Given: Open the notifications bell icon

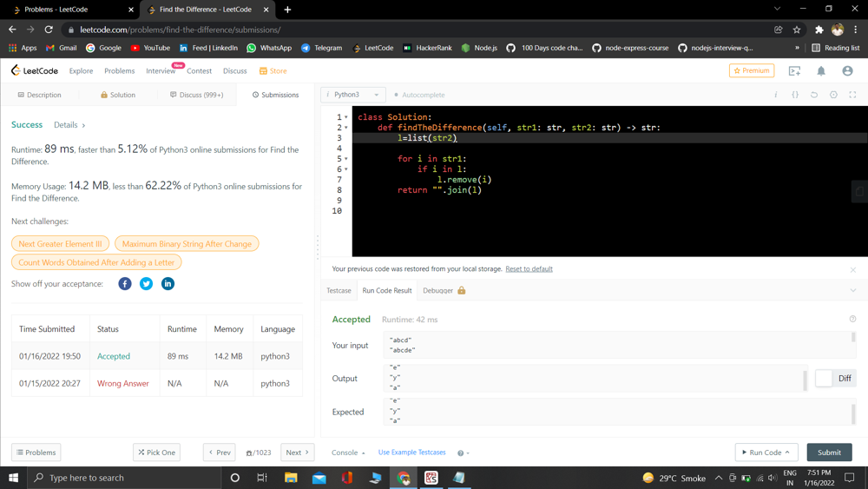Looking at the screenshot, I should (x=821, y=71).
